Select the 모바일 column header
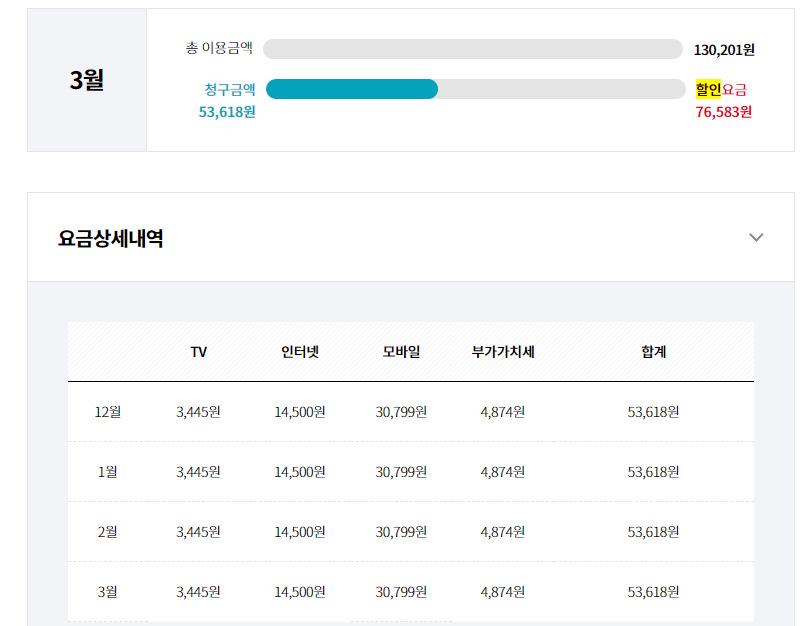This screenshot has width=807, height=626. point(401,352)
